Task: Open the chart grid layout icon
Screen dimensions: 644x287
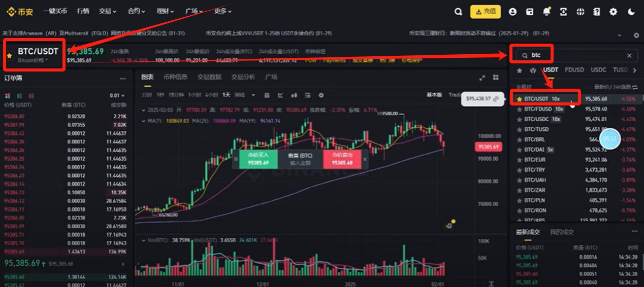Action: tap(496, 78)
